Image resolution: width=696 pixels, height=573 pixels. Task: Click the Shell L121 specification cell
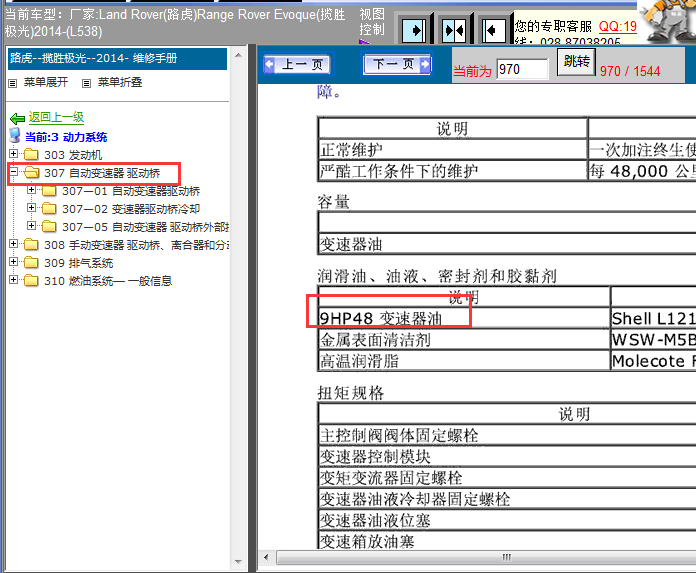pos(653,319)
